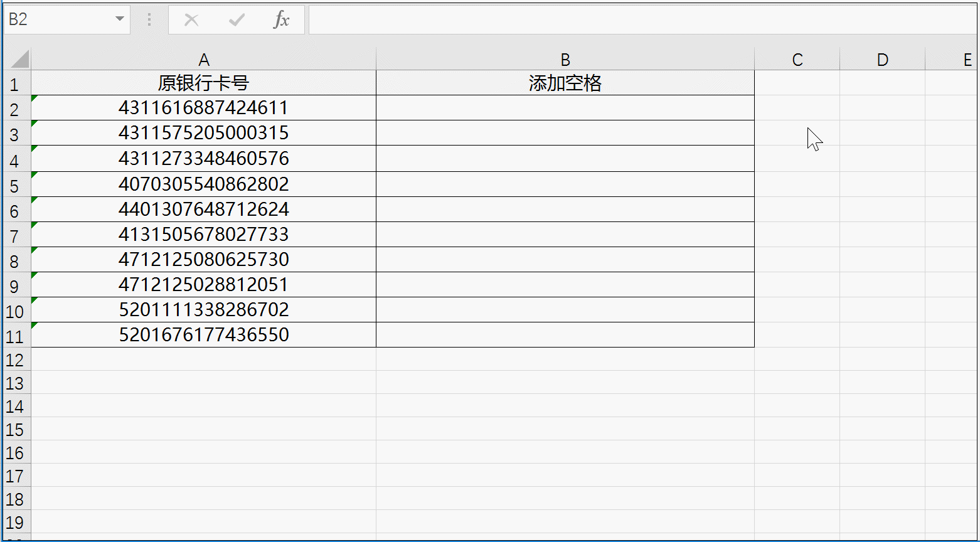Image resolution: width=980 pixels, height=542 pixels.
Task: Open the Insert Function fx dialog
Action: click(x=282, y=20)
